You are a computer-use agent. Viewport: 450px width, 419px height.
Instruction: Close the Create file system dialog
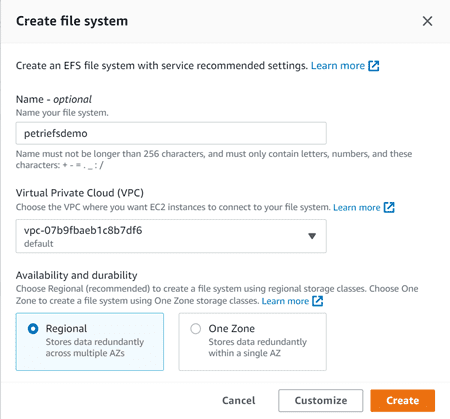point(427,21)
